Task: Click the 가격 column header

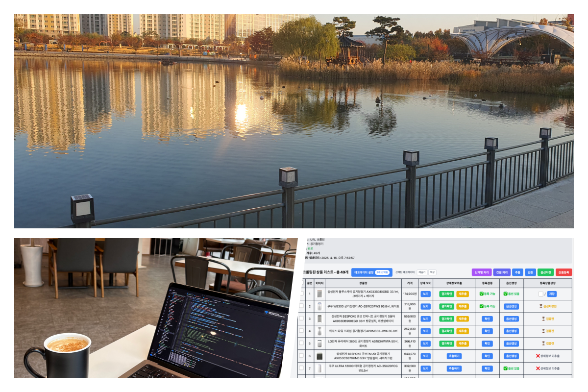Action: click(x=409, y=283)
